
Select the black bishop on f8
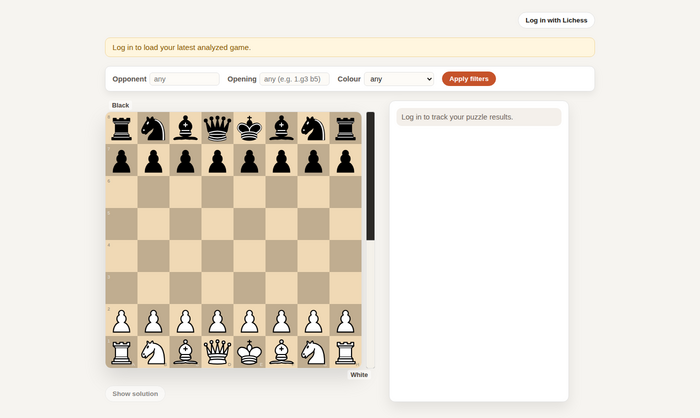(282, 128)
